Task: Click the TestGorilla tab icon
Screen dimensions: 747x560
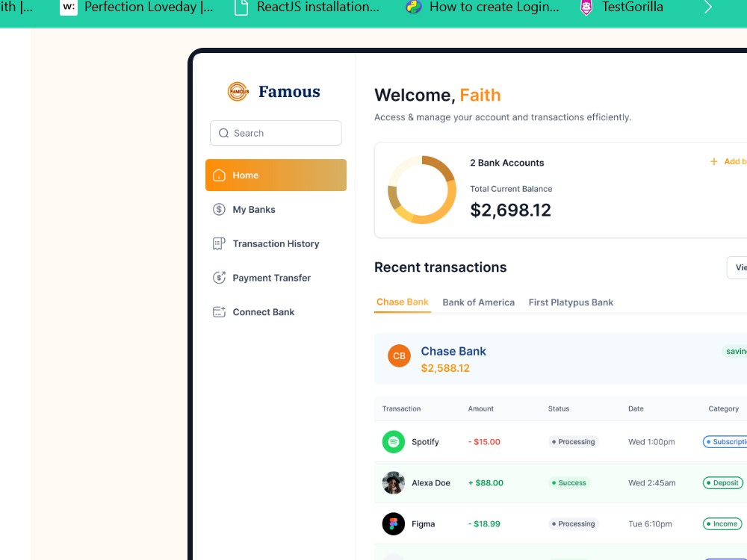Action: (x=586, y=7)
